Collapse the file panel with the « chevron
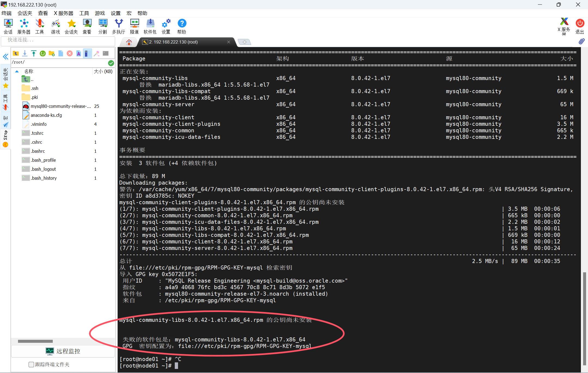Viewport: 588px width, 373px height. click(x=5, y=57)
